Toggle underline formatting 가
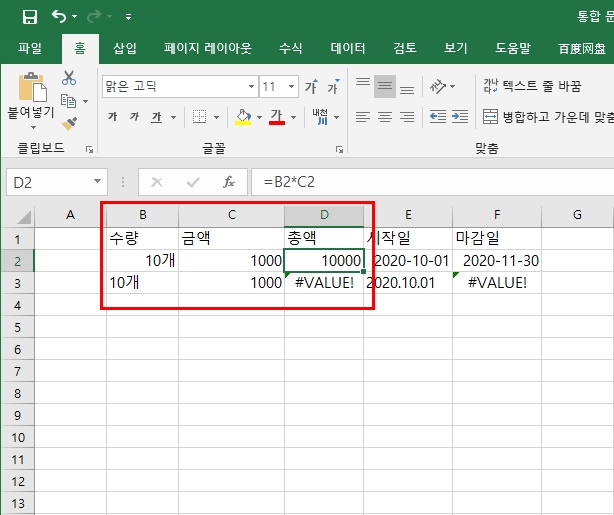 (157, 117)
